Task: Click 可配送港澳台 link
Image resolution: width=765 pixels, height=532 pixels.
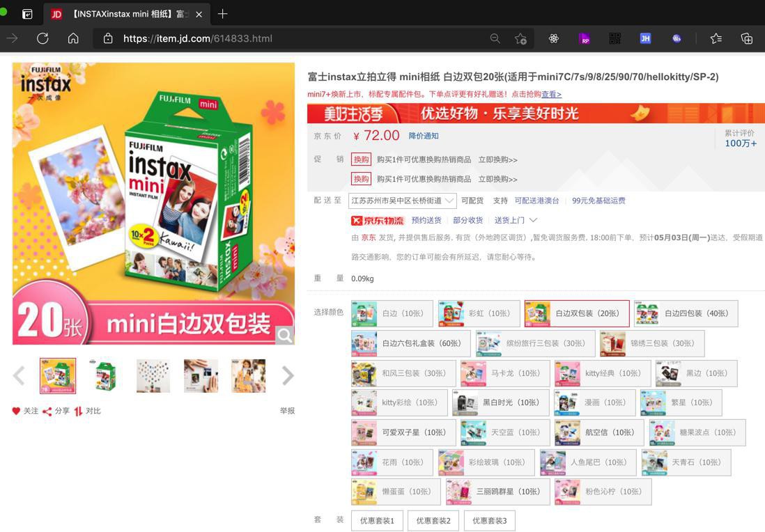Action: point(536,201)
